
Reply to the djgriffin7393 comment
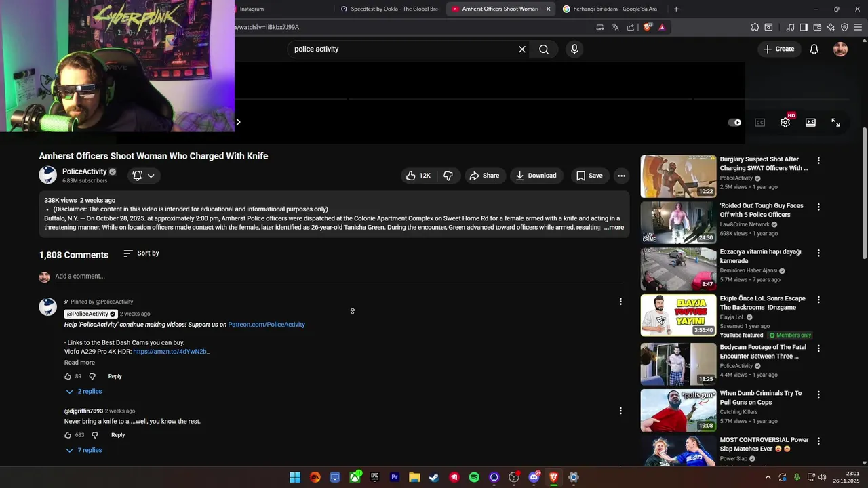pos(118,435)
